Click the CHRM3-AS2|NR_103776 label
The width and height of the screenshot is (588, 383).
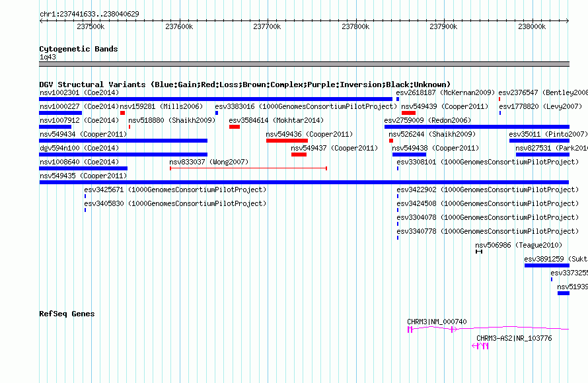[514, 338]
